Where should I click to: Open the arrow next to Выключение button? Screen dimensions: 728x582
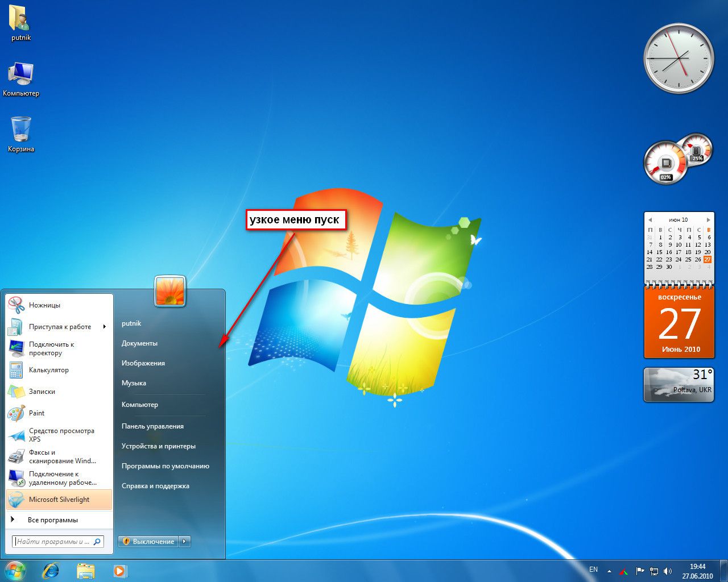click(184, 542)
